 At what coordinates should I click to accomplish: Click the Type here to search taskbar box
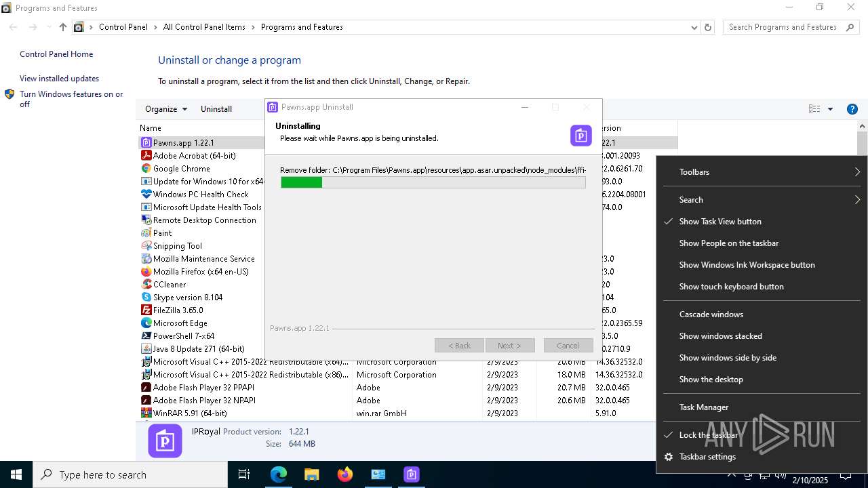click(130, 474)
